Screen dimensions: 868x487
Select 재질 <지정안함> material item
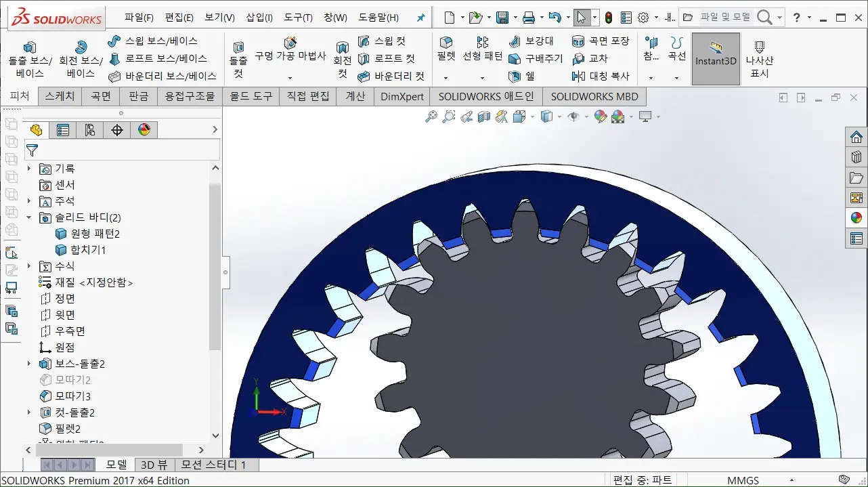tap(86, 282)
